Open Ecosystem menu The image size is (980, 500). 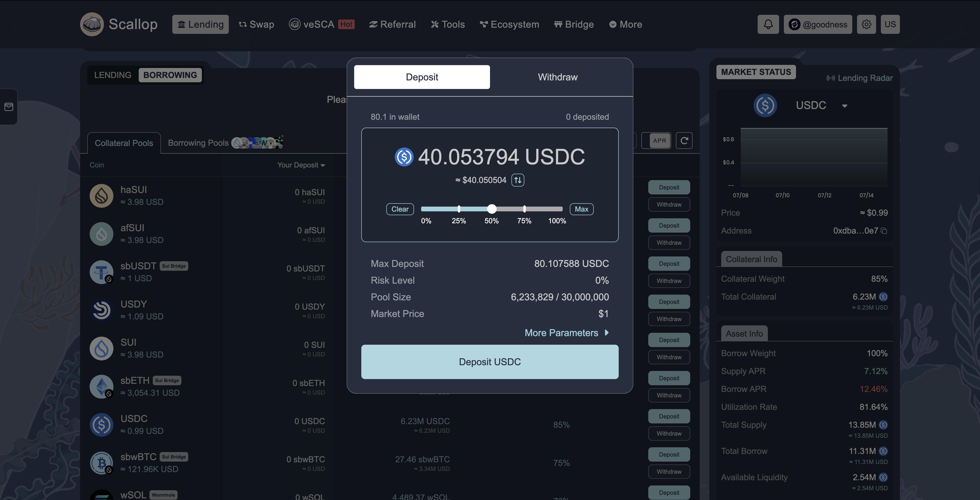click(x=509, y=24)
